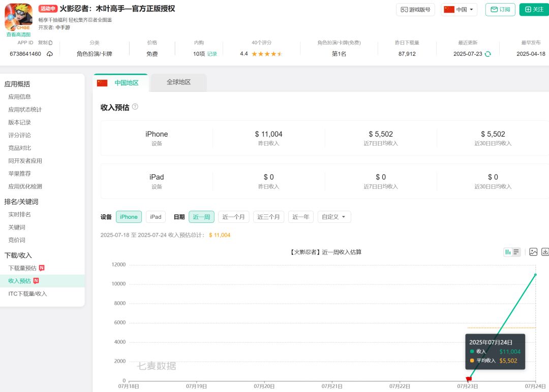Screen dimensions: 549x392
Task: Click the N badge beside 下载量预估
Action: (42, 268)
